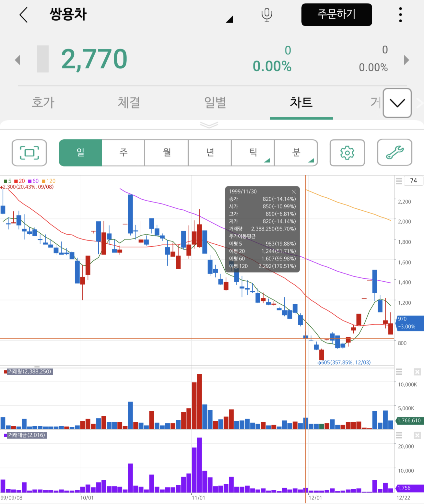Tap the 11/01 date axis label

198,498
